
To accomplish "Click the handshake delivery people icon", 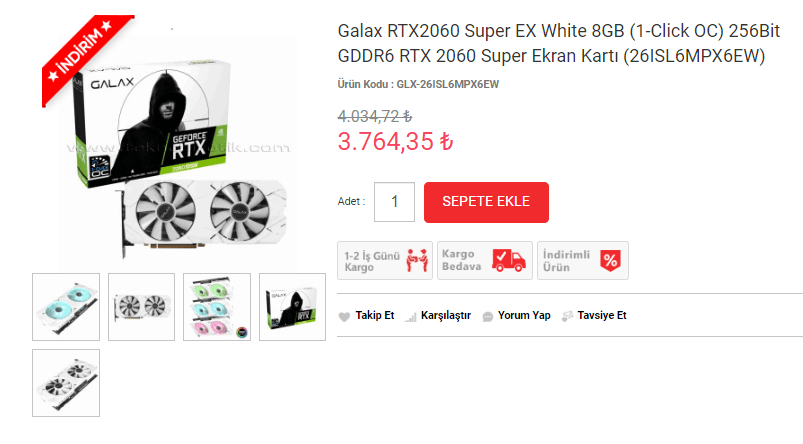I will click(x=417, y=260).
